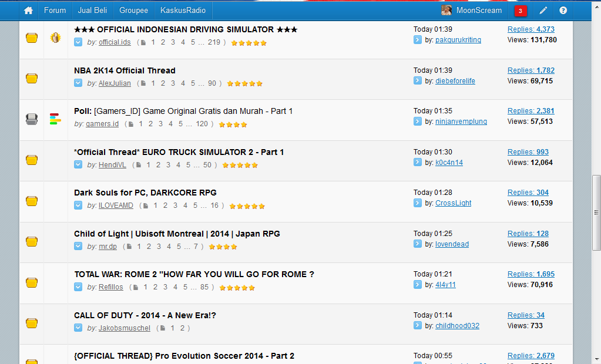Open Euro Truck Simulator 2 Part 1 thread

pyautogui.click(x=179, y=152)
